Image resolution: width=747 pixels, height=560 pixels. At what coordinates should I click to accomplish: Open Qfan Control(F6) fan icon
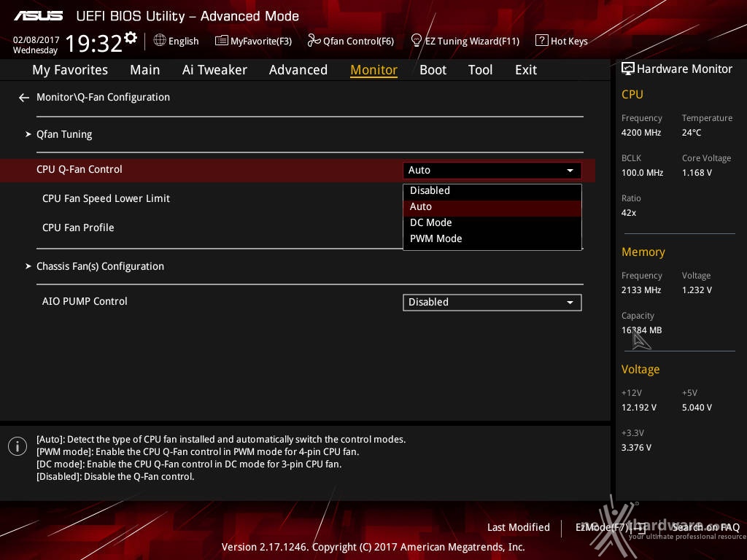314,41
